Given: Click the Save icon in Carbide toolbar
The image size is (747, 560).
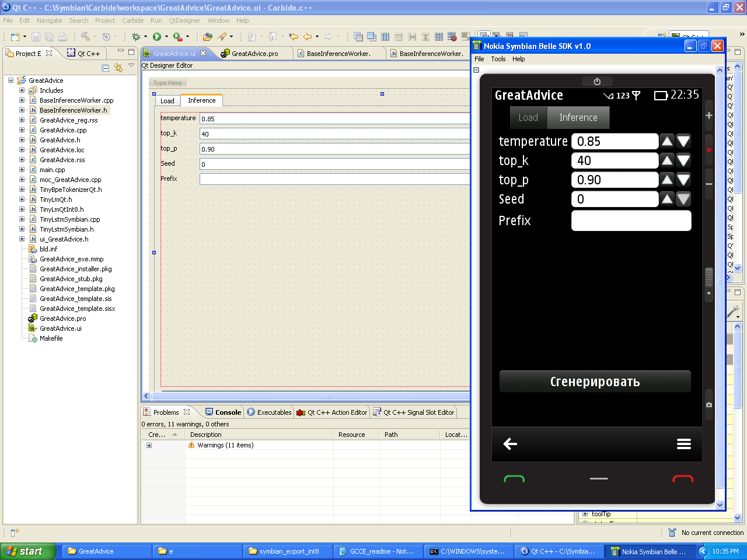Looking at the screenshot, I should click(x=36, y=37).
